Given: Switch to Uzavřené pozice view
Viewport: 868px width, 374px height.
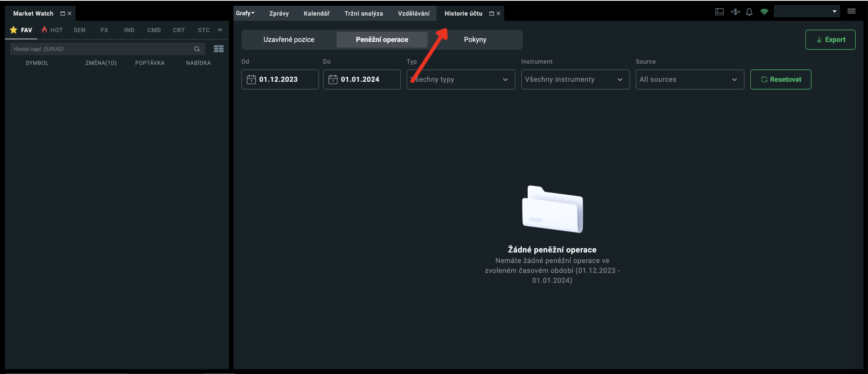Looking at the screenshot, I should coord(289,39).
